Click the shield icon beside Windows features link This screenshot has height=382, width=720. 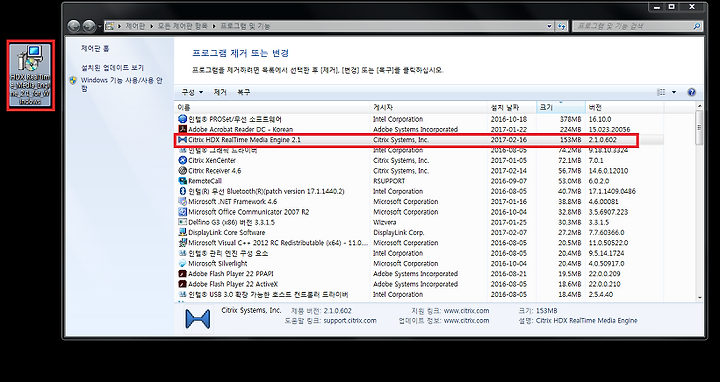73,80
